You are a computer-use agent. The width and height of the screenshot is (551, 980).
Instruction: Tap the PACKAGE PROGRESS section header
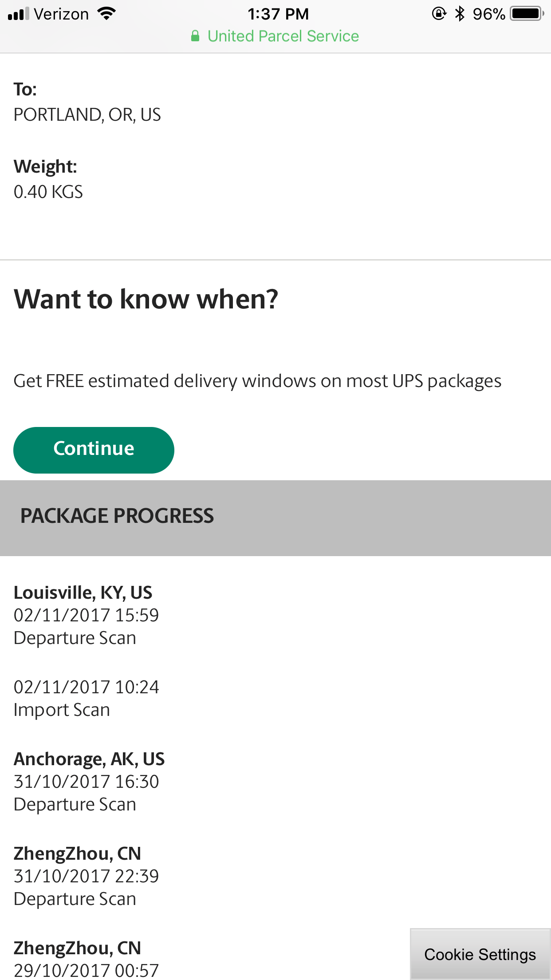click(x=117, y=516)
